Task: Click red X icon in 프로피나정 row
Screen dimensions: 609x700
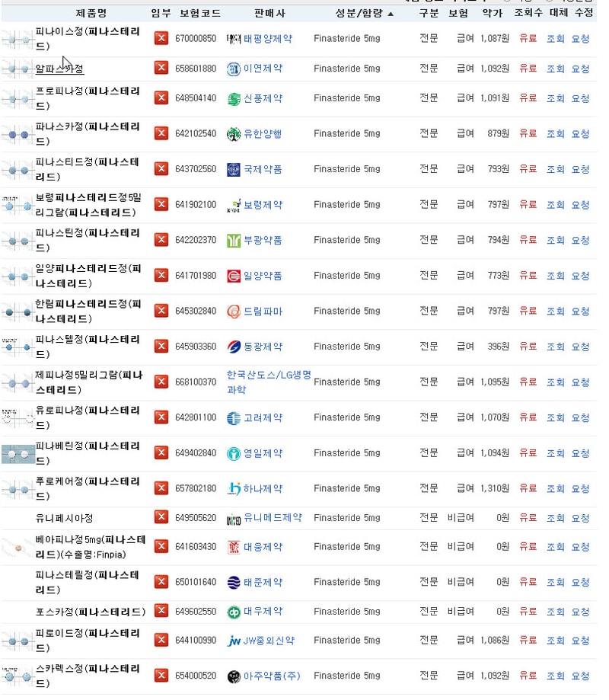Action: point(161,97)
